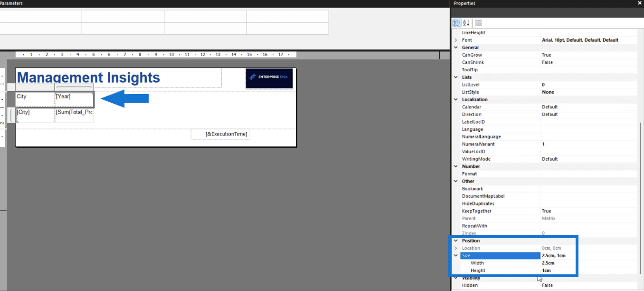The image size is (644, 291).
Task: Click the Parameters pane title
Action: click(x=11, y=3)
